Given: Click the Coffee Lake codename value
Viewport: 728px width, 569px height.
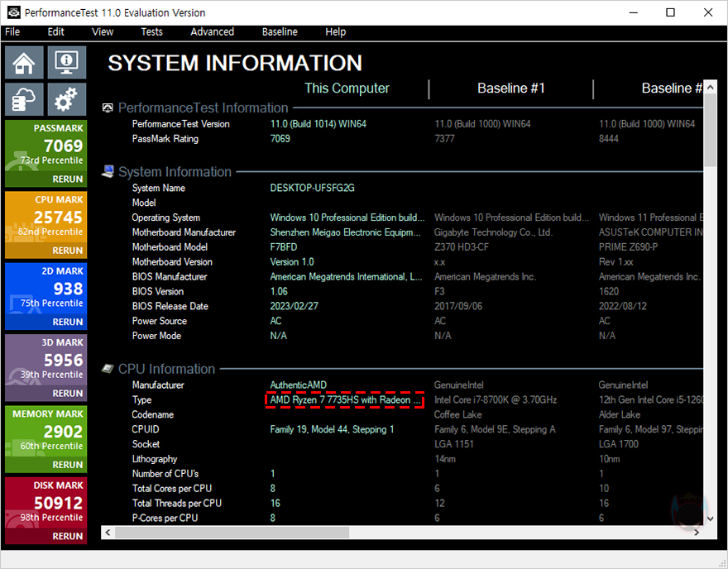Looking at the screenshot, I should [x=457, y=415].
